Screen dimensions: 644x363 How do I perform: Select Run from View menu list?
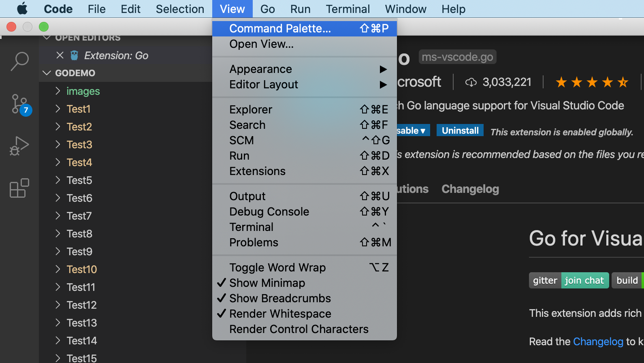pyautogui.click(x=305, y=156)
